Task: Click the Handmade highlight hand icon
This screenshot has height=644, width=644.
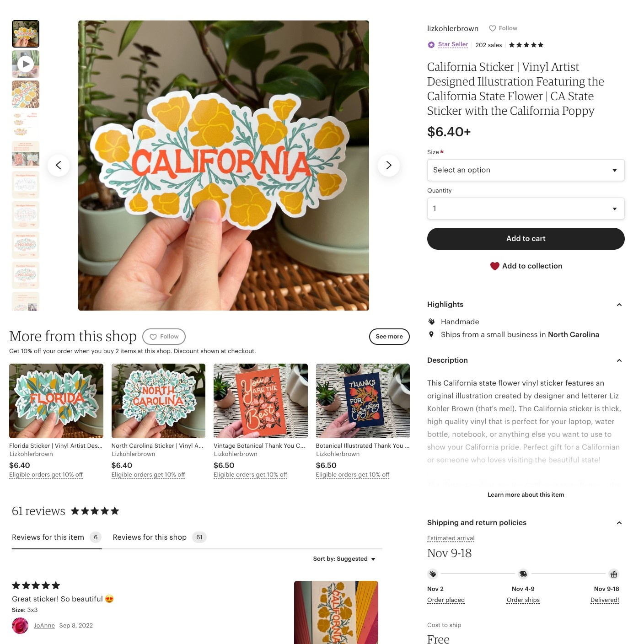Action: pos(431,322)
